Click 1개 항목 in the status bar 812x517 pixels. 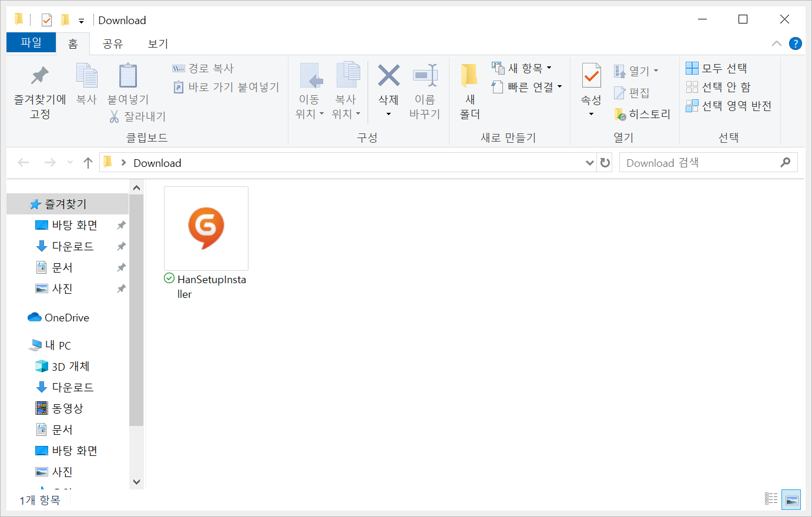(x=39, y=500)
